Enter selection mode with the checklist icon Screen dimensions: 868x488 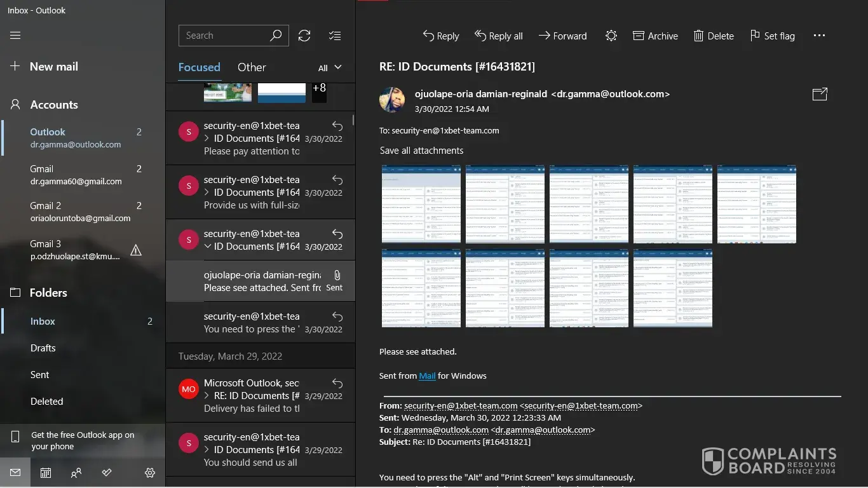(x=335, y=36)
